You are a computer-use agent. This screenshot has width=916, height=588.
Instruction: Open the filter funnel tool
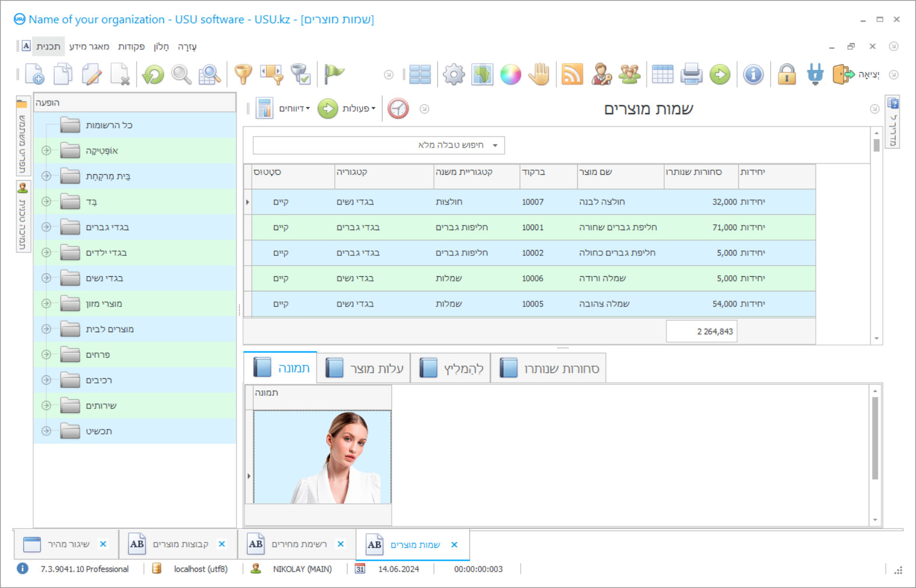point(243,75)
